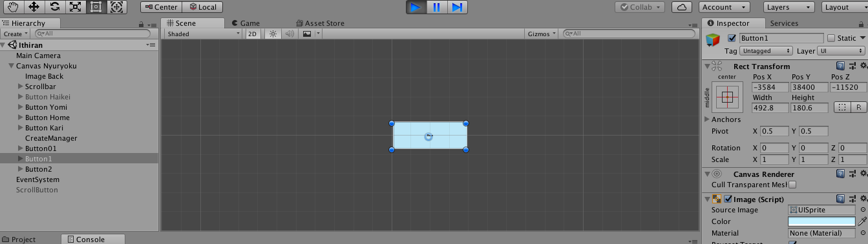Select the Rotate tool
The image size is (868, 244).
[x=54, y=7]
